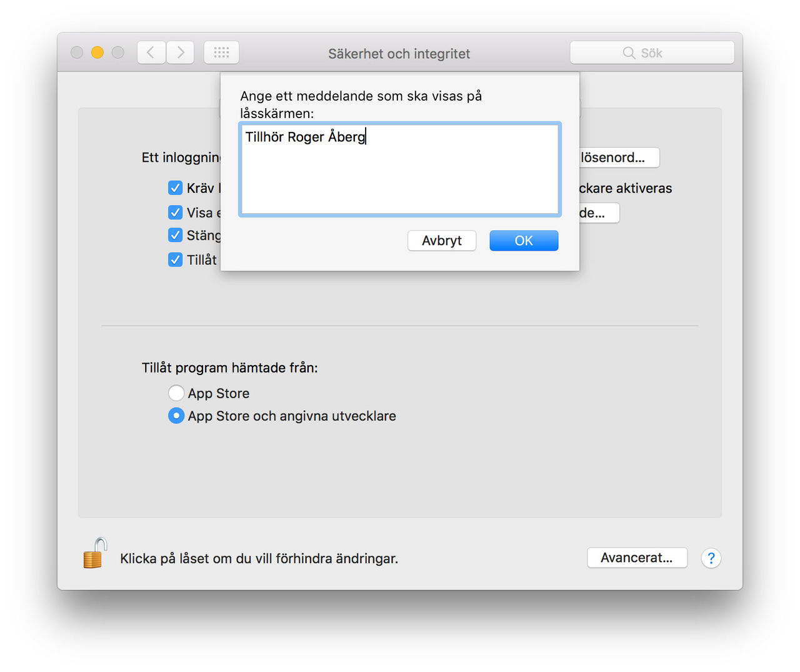
Task: Click the text Tillåt program hämtade från:
Action: (230, 368)
